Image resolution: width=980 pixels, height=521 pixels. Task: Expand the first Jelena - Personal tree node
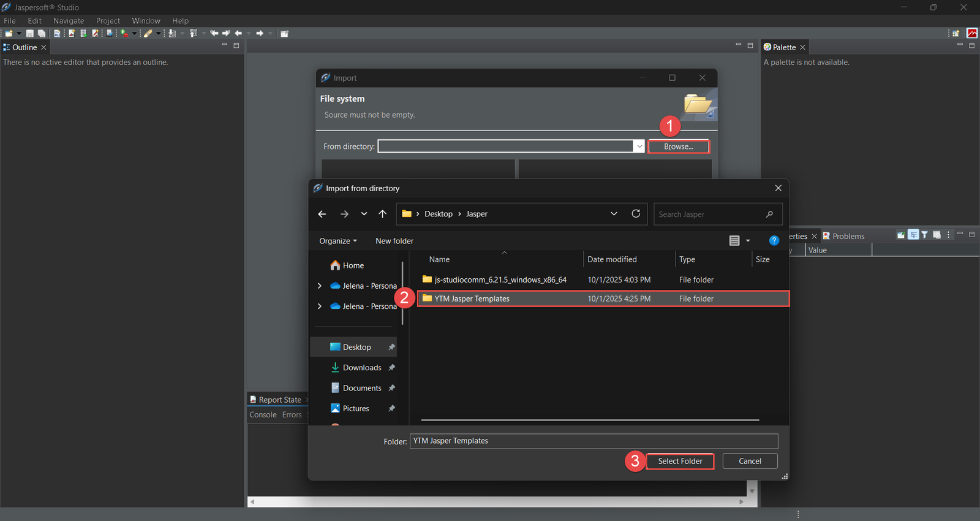319,286
